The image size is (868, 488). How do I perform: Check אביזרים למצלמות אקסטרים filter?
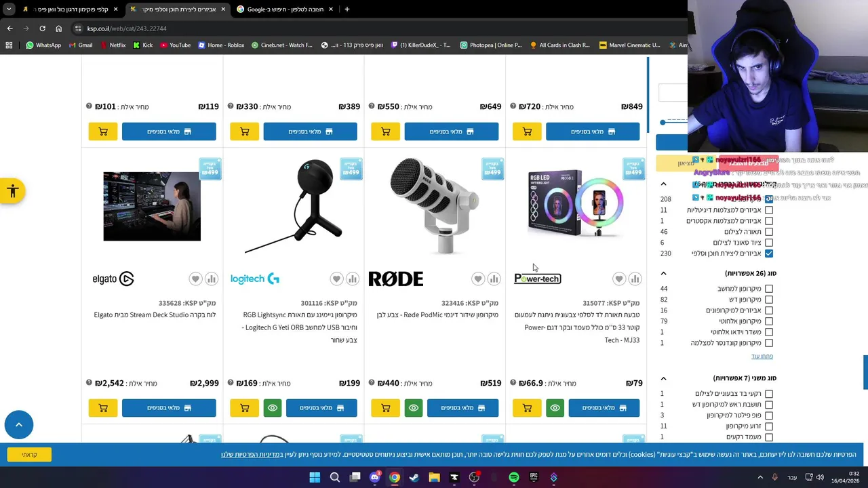coord(768,221)
